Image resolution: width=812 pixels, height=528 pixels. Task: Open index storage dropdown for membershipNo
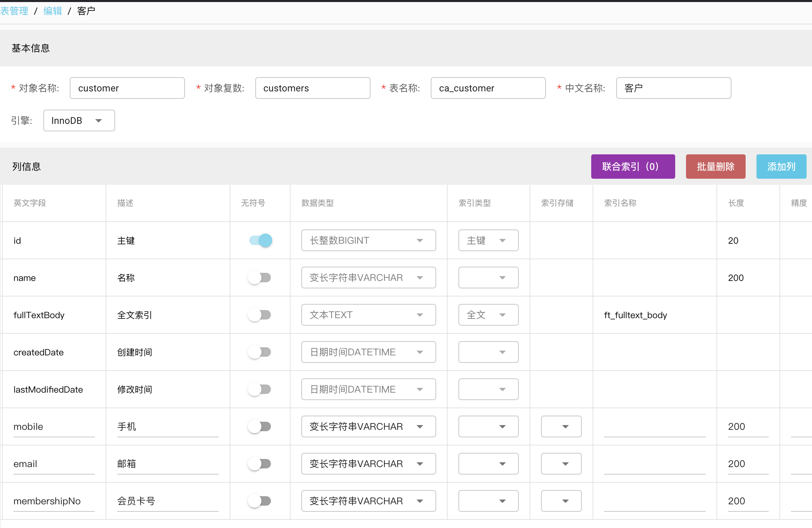tap(561, 501)
